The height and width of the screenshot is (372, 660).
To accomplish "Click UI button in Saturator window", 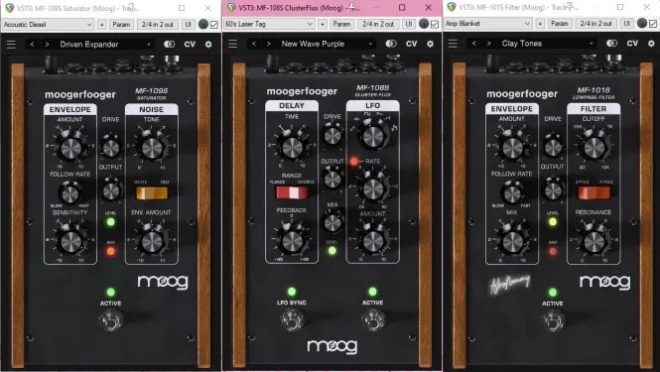I will click(188, 24).
